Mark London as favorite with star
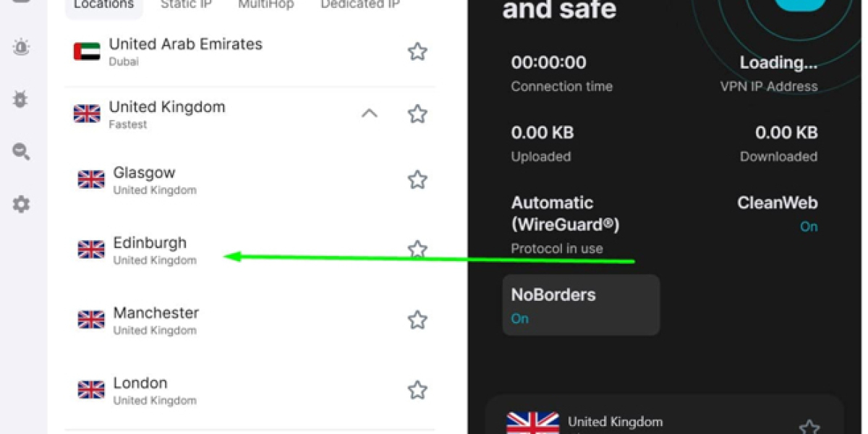868x434 pixels. pyautogui.click(x=417, y=390)
